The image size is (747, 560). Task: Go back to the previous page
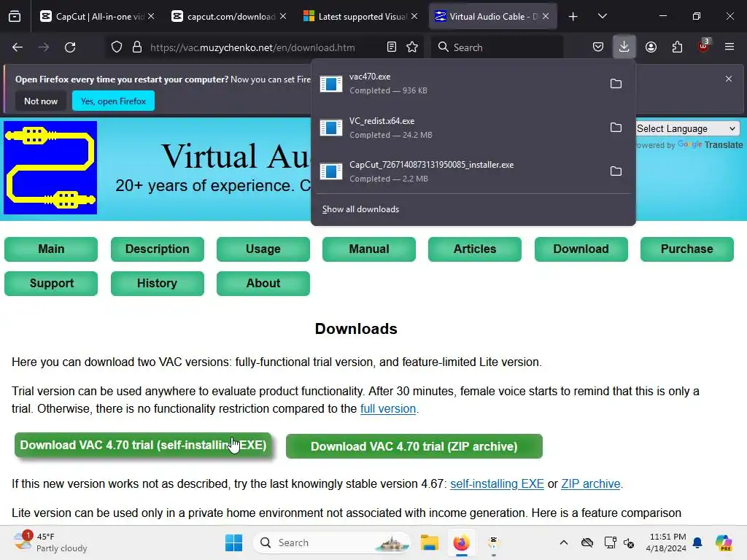[x=18, y=47]
